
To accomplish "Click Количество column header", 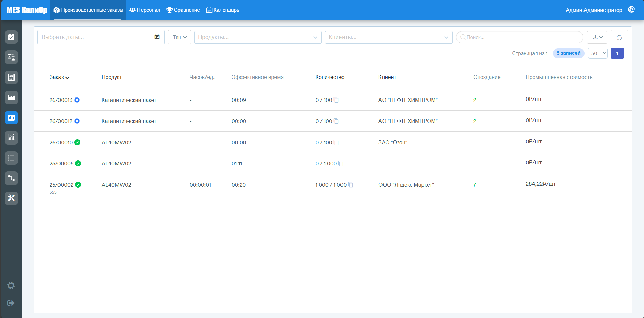I will pos(330,77).
